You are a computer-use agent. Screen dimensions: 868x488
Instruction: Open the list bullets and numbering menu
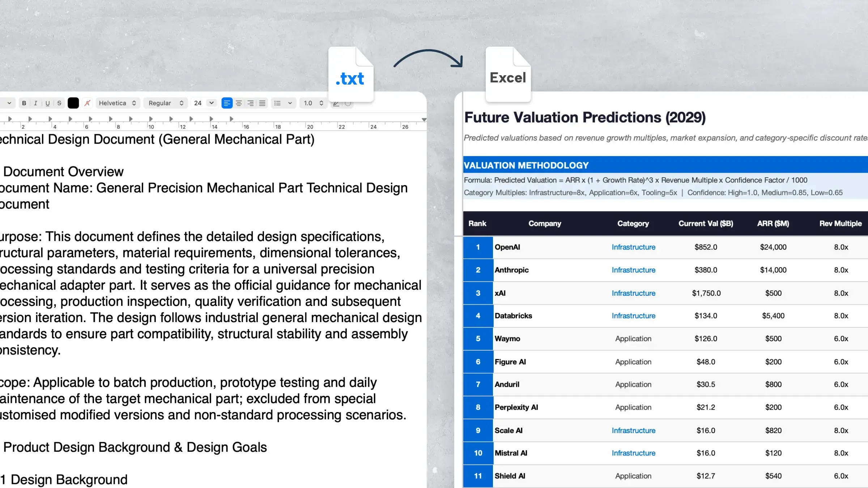283,103
